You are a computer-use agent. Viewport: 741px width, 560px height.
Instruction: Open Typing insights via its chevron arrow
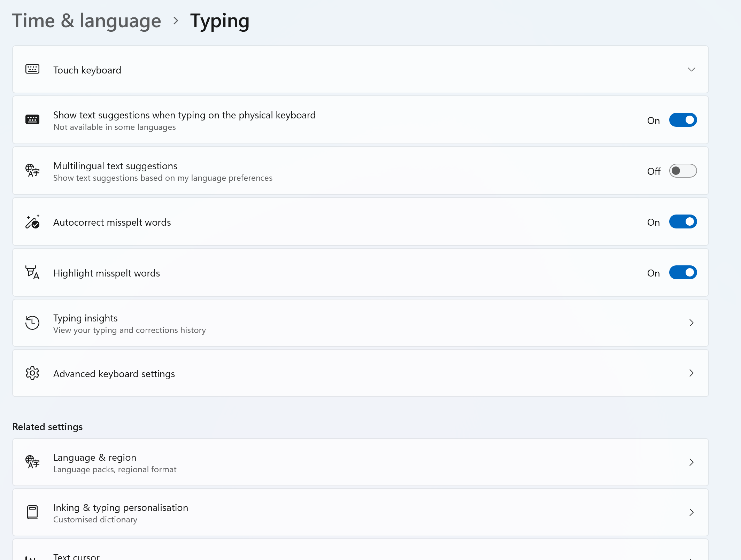click(691, 323)
